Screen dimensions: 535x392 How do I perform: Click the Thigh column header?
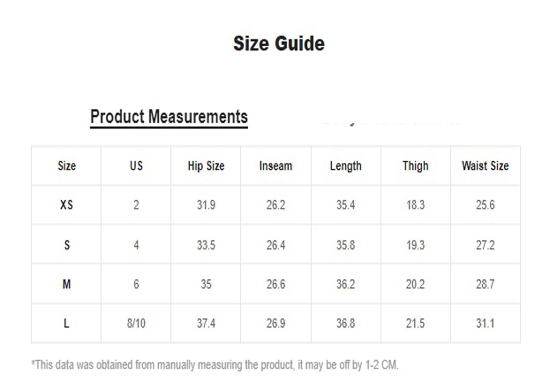coord(416,166)
